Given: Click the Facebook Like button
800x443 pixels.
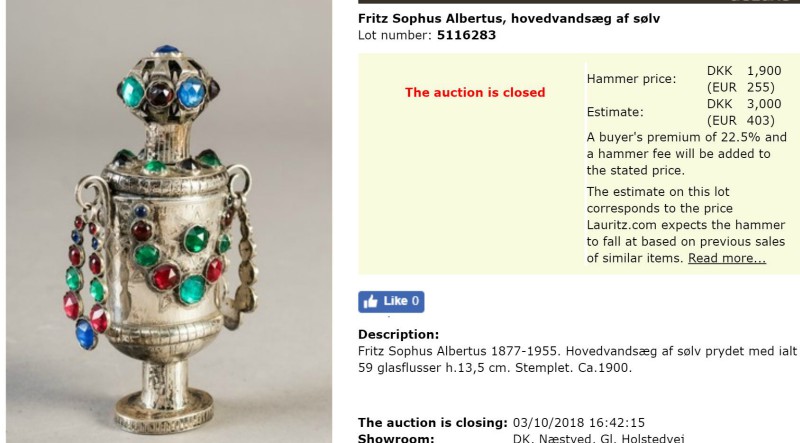Looking at the screenshot, I should coord(391,302).
